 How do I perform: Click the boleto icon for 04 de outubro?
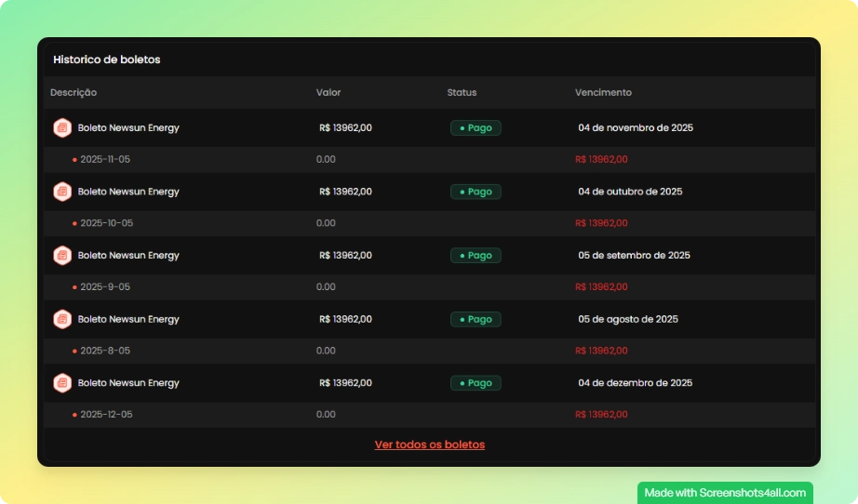pos(62,192)
